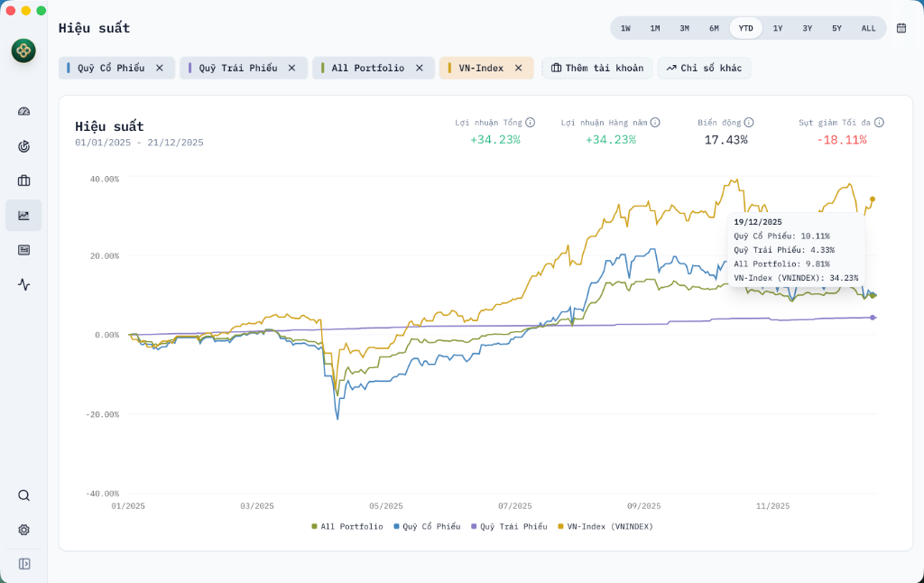The image size is (924, 583).
Task: Select the 1Y time range tab
Action: [778, 28]
